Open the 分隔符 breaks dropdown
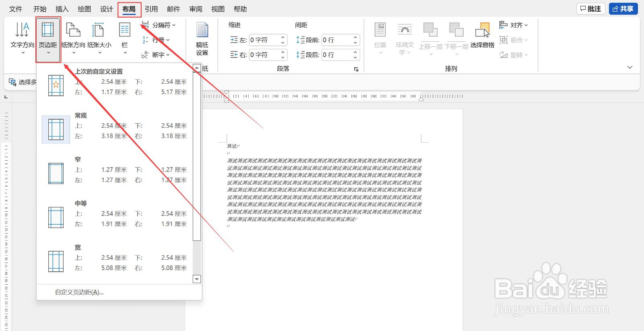 (x=159, y=25)
